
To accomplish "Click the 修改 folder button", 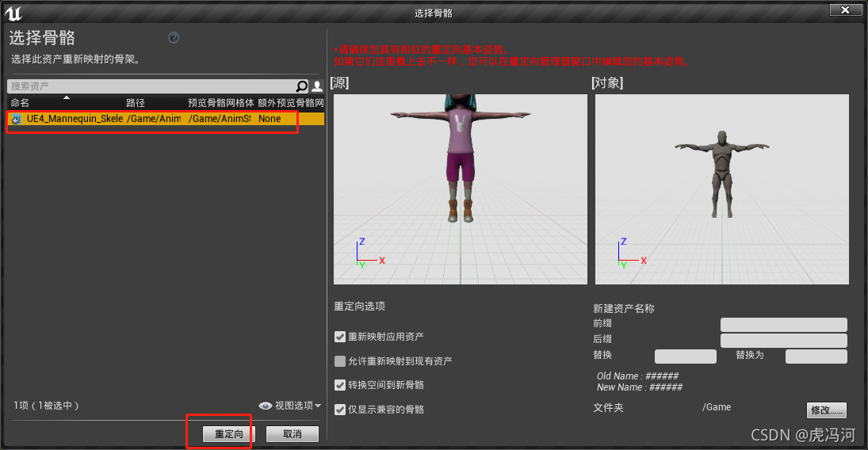I will pos(827,410).
